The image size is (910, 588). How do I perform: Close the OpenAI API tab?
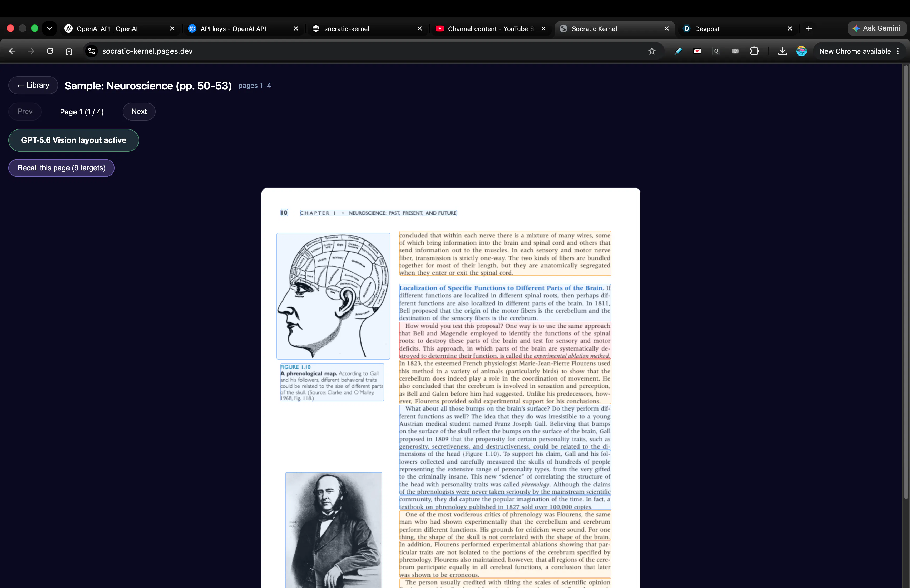pyautogui.click(x=172, y=29)
